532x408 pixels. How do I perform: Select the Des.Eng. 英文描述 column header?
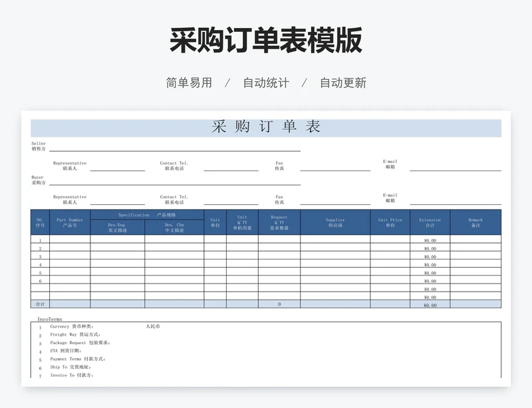(x=118, y=227)
